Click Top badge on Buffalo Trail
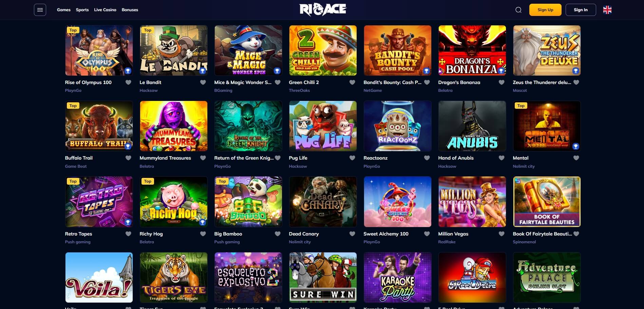Image resolution: width=644 pixels, height=309 pixels. pos(73,106)
